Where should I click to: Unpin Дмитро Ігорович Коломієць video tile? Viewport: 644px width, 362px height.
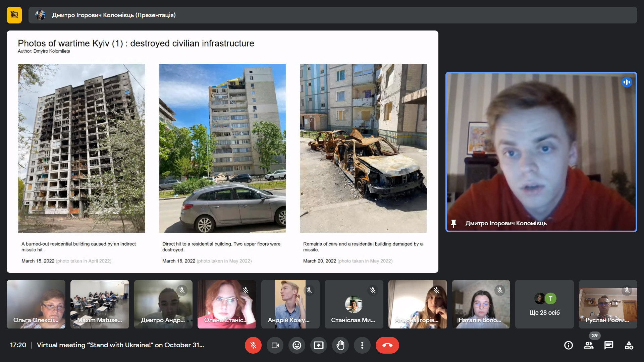[x=454, y=223]
